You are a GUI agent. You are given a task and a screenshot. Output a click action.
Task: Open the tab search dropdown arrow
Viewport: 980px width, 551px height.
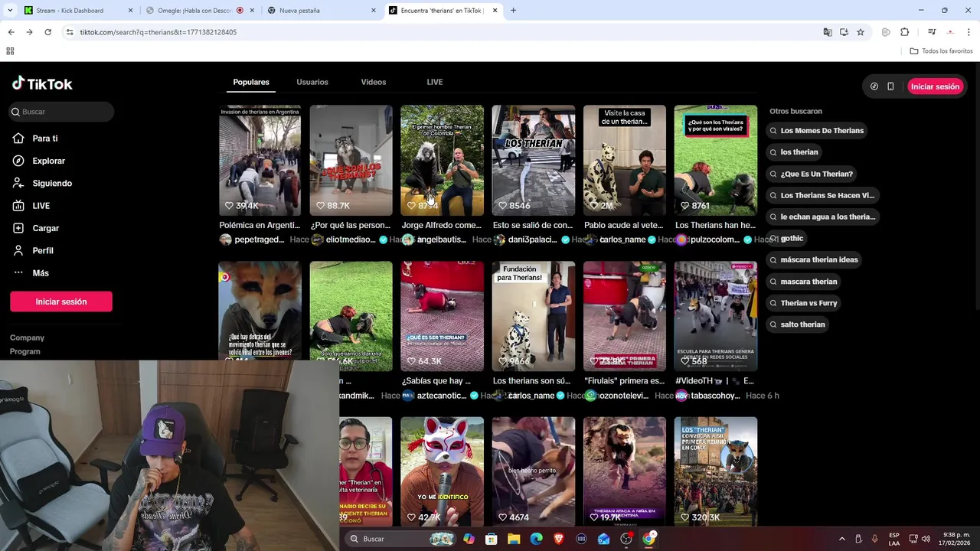10,11
